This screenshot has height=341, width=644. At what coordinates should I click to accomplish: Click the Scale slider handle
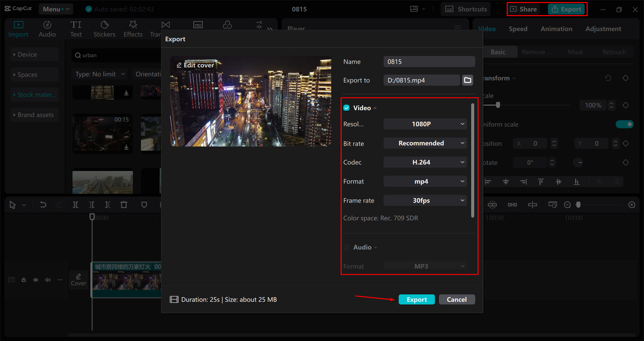coord(498,105)
